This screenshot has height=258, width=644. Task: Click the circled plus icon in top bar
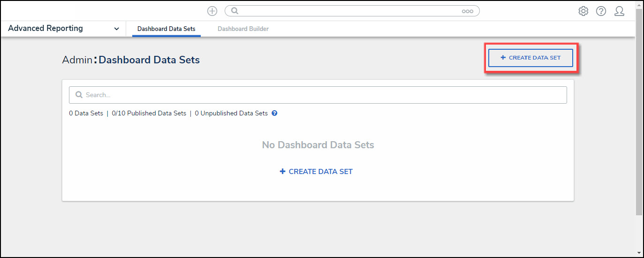coord(212,11)
